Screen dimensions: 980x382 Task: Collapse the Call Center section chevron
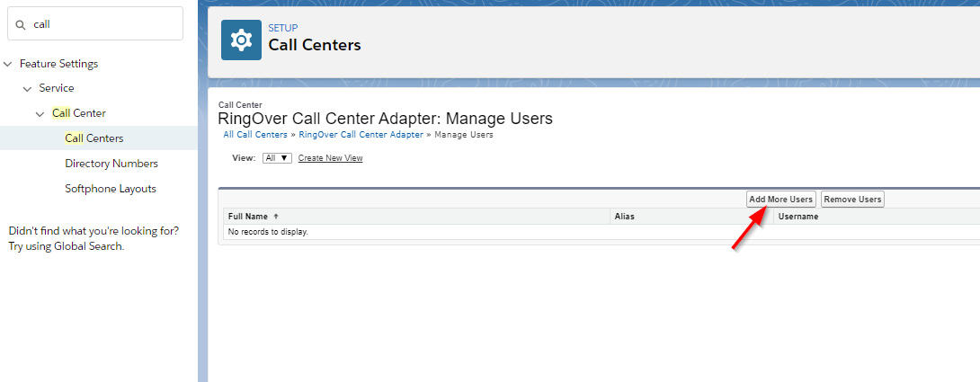[40, 114]
